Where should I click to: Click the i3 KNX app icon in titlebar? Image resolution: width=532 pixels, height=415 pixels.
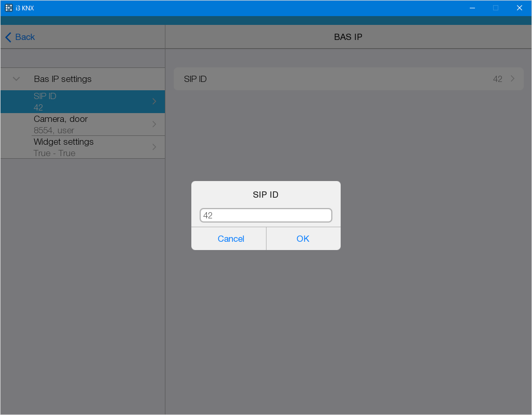pos(8,8)
